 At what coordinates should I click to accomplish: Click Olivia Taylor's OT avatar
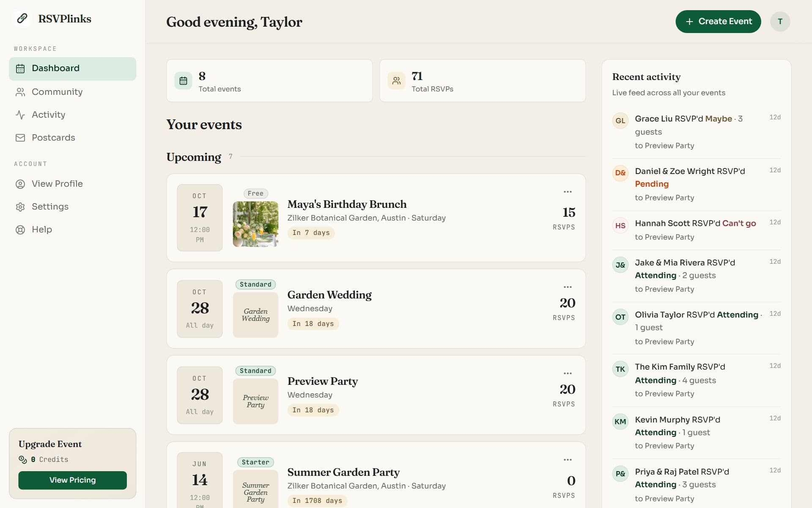point(620,317)
